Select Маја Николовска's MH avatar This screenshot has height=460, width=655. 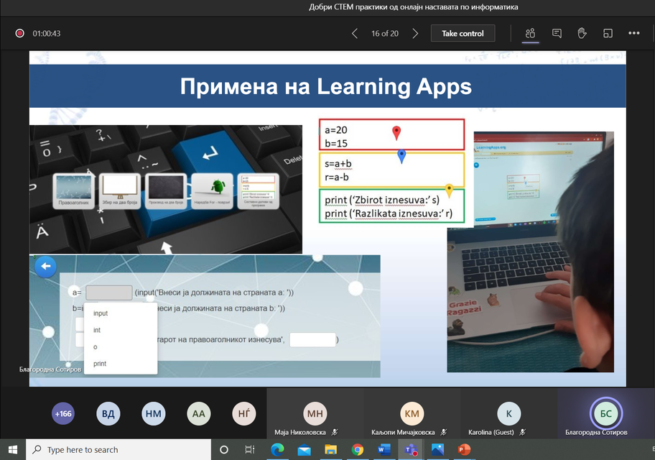click(x=315, y=413)
